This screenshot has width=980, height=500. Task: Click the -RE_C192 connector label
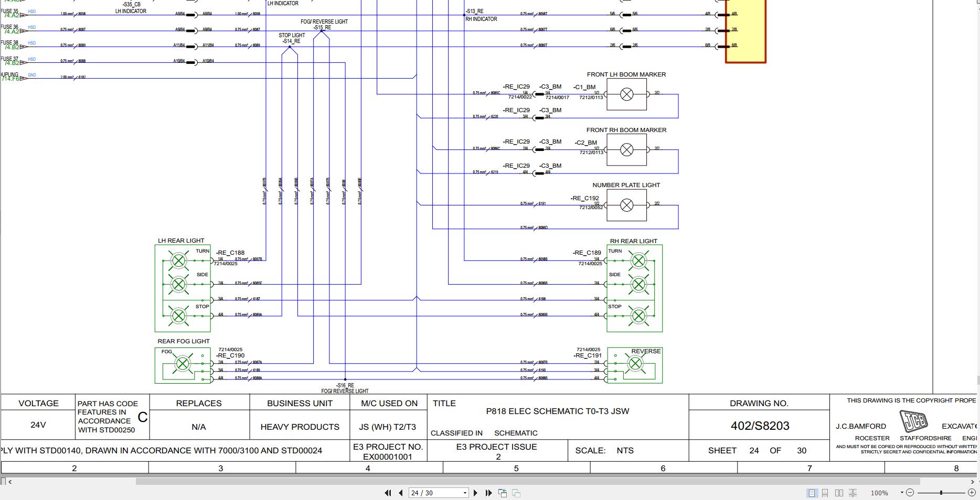point(584,198)
